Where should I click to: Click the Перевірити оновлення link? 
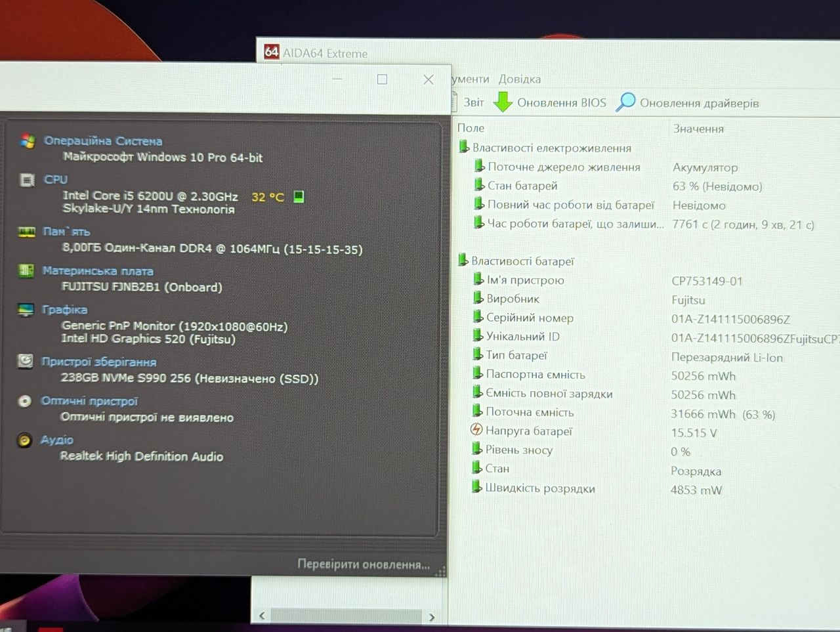point(364,564)
